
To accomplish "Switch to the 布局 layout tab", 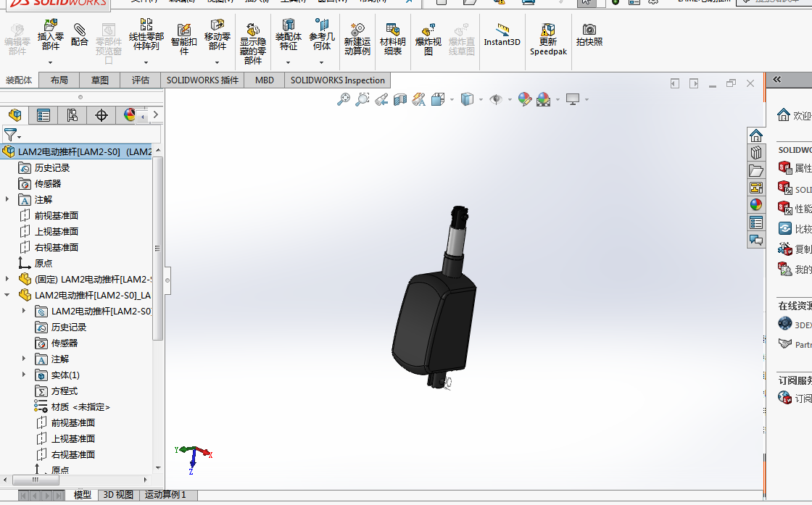I will coord(59,80).
